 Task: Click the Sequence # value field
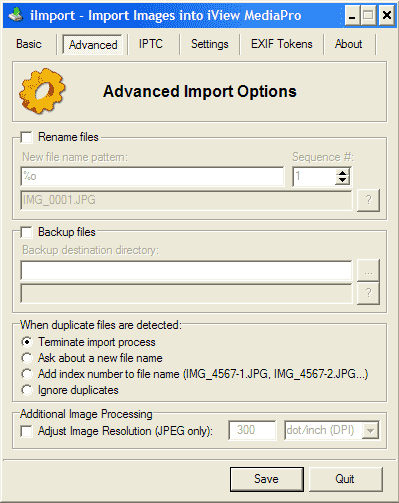click(x=314, y=177)
